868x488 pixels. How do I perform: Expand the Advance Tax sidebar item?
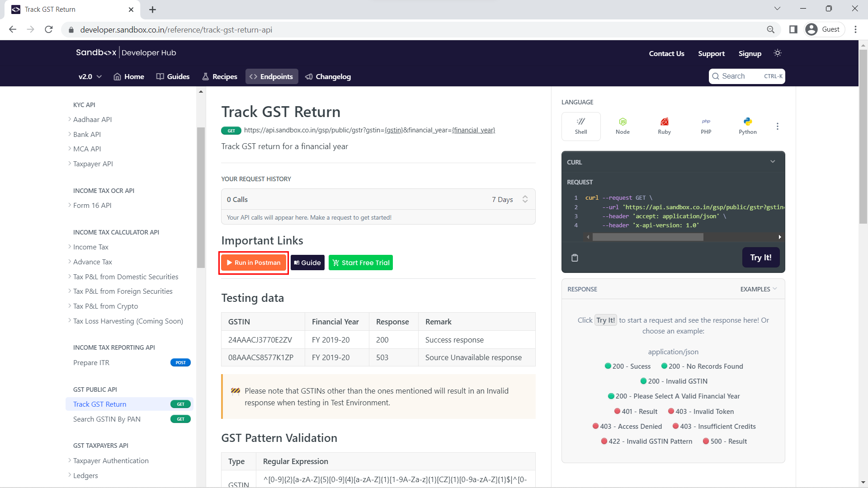click(x=92, y=262)
